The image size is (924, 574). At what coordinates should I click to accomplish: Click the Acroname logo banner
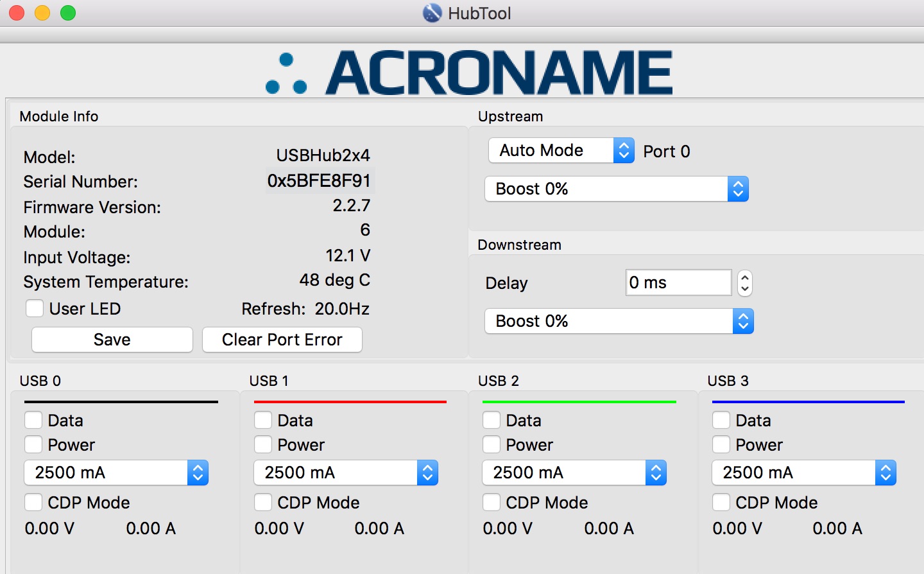470,73
